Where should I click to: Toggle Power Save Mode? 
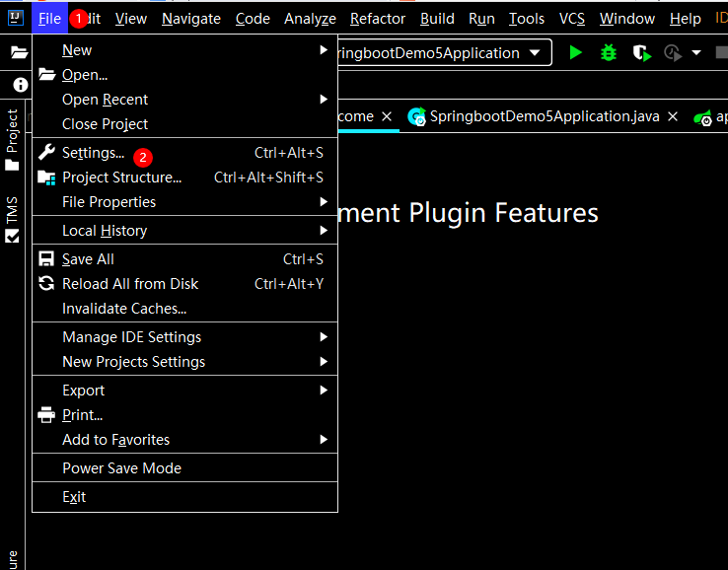pos(184,467)
